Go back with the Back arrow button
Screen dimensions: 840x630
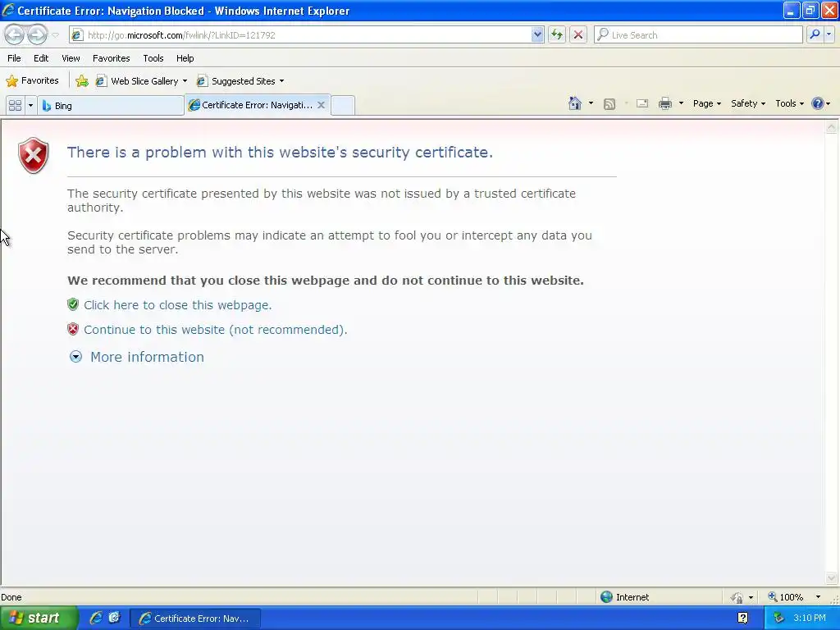15,35
